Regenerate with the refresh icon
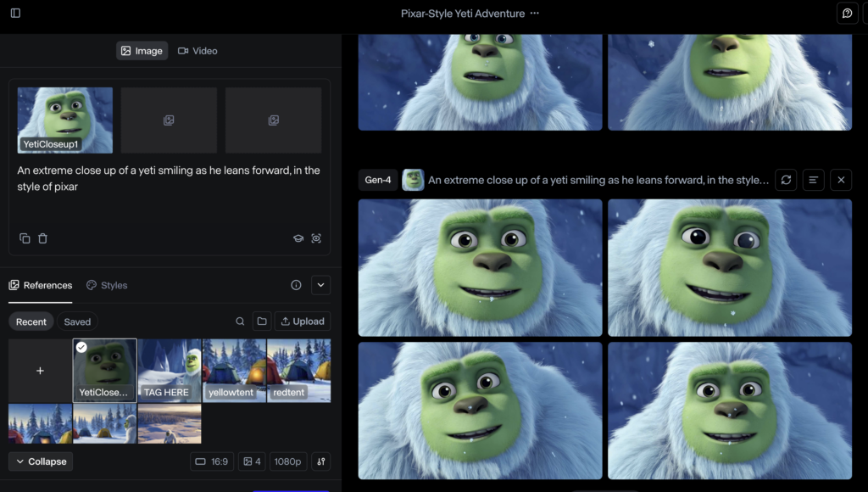The height and width of the screenshot is (492, 868). [x=786, y=180]
